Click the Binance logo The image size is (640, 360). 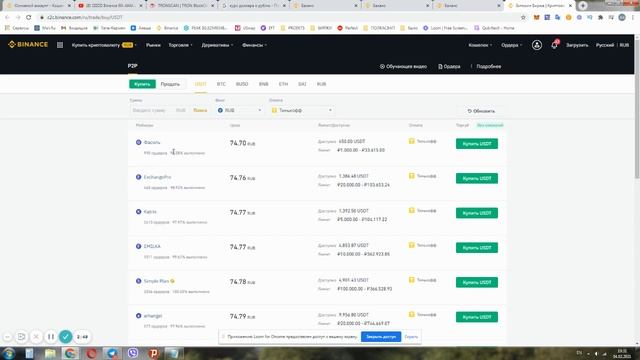click(x=28, y=44)
